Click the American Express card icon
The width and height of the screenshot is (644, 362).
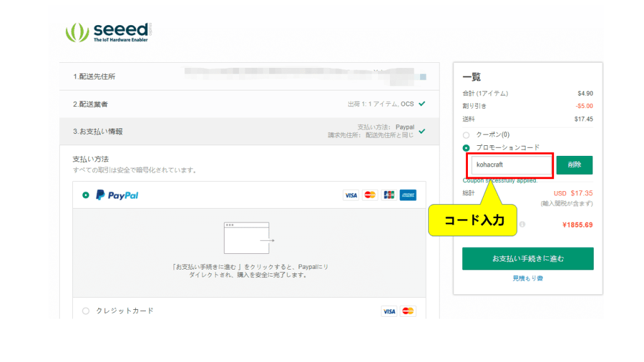pyautogui.click(x=408, y=195)
